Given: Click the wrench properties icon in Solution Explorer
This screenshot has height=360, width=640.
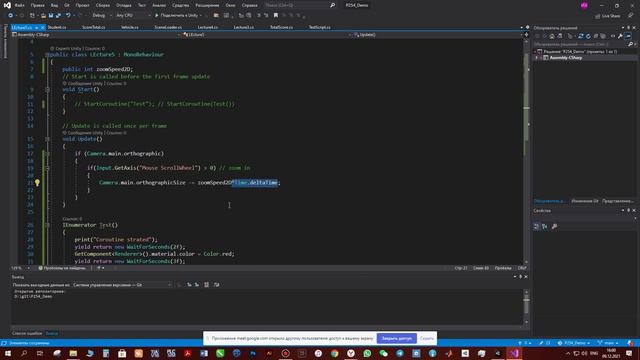Looking at the screenshot, I should tap(620, 36).
